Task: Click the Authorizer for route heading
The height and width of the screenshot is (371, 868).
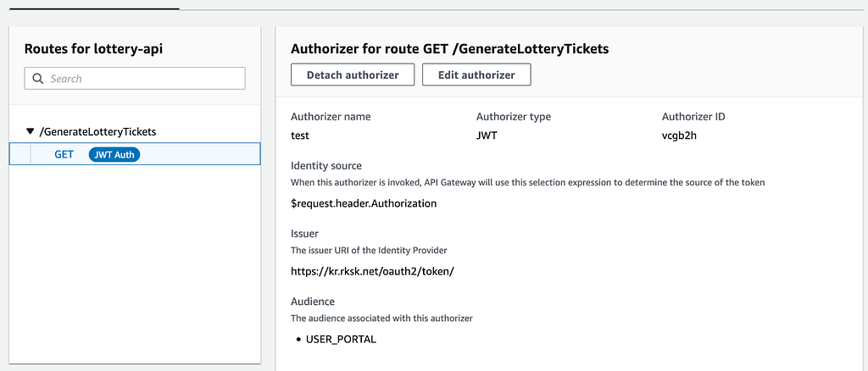Action: click(450, 48)
